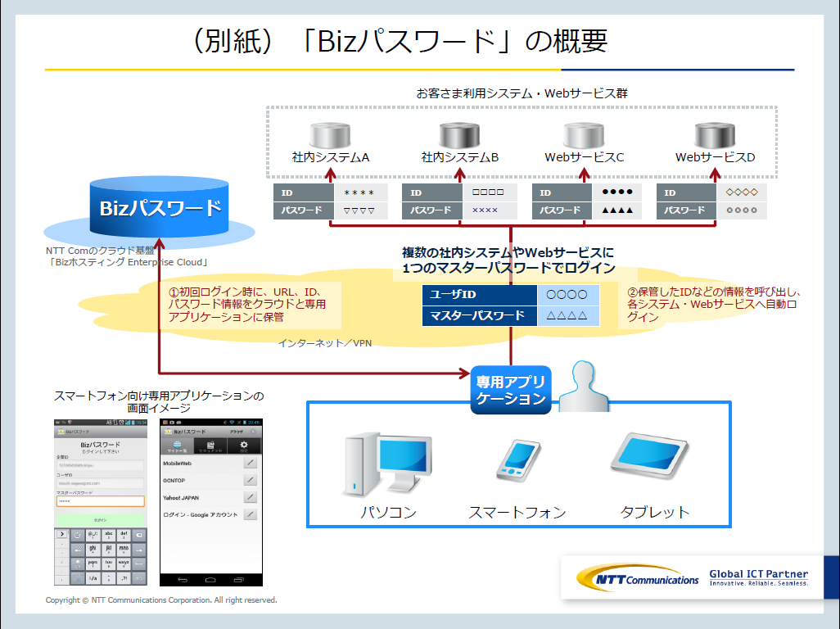Click the マスターパスワード value '△△△△' cell

click(x=567, y=315)
